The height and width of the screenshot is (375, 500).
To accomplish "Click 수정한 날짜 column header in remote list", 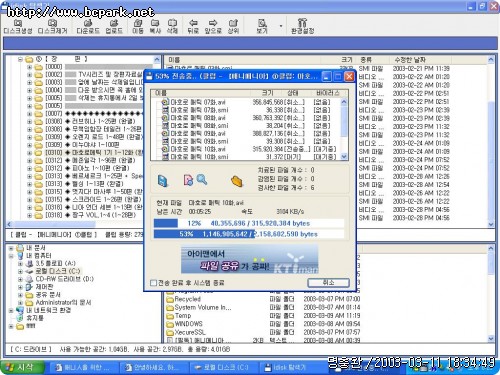I will tap(420, 60).
